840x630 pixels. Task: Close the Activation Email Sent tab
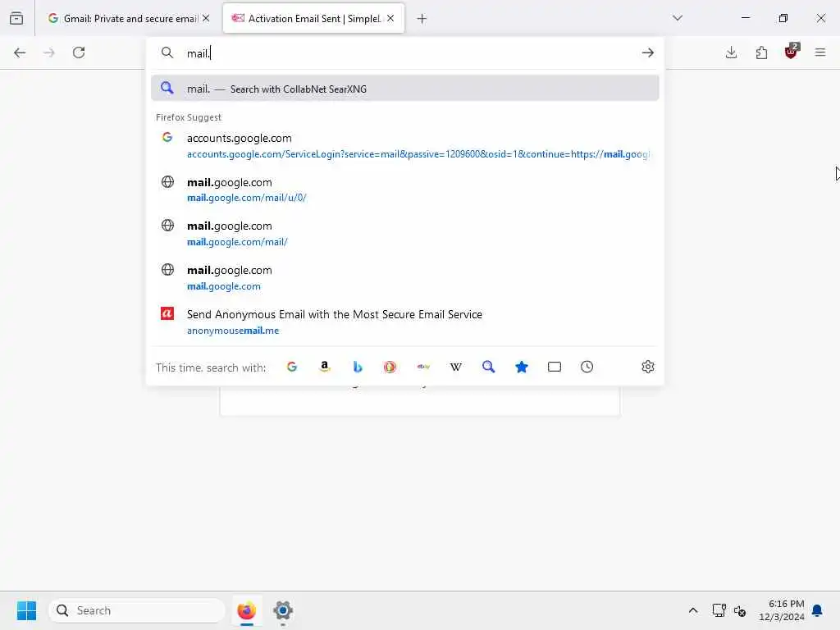[390, 18]
